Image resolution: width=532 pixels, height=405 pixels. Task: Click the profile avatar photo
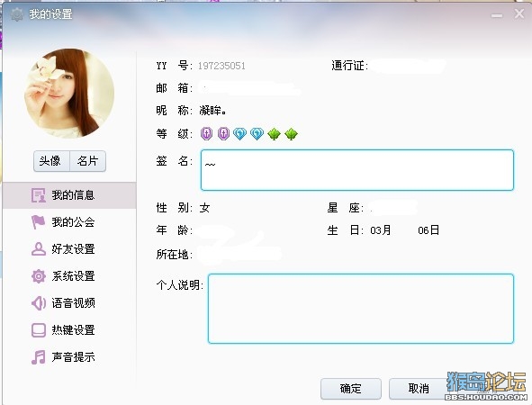pos(69,94)
